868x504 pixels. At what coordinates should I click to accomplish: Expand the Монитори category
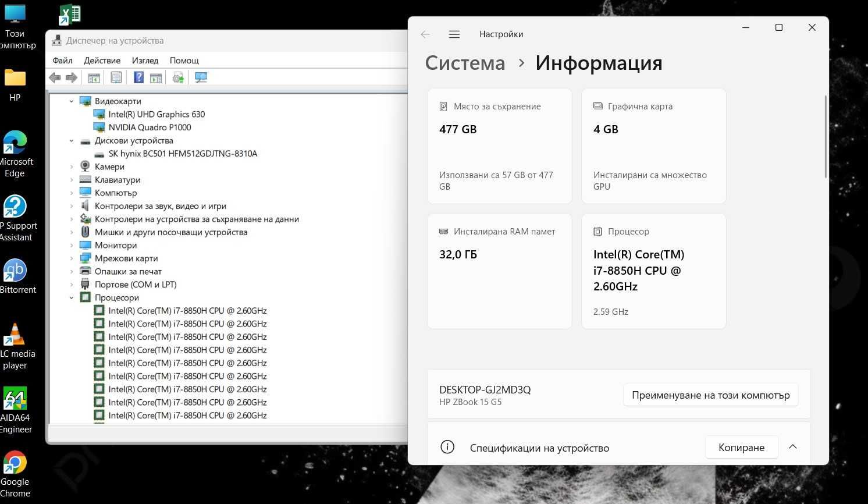(x=72, y=245)
